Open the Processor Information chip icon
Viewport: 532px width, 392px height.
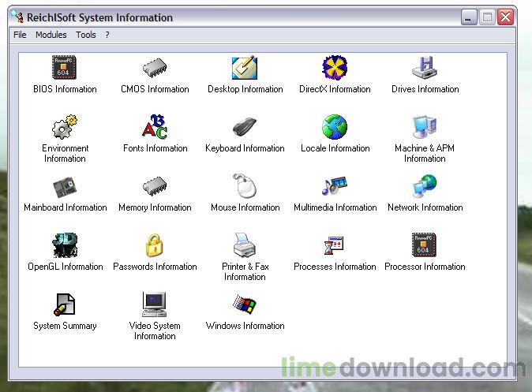click(424, 245)
